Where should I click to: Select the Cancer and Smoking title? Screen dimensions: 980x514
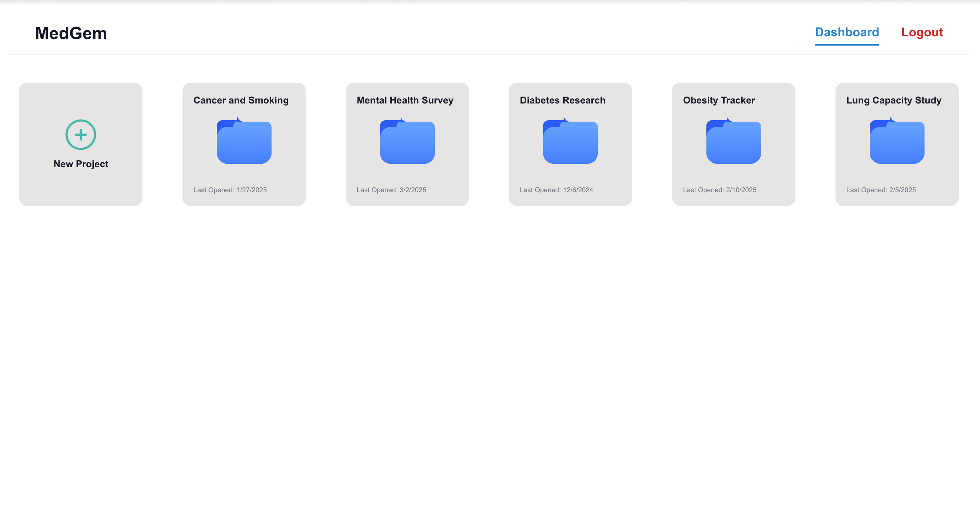241,100
